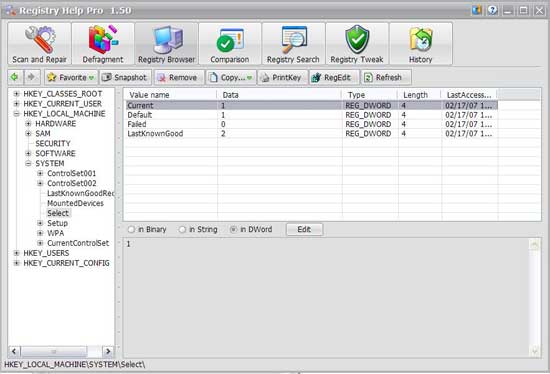
Task: Select the SECURITY tree item
Action: [x=53, y=143]
